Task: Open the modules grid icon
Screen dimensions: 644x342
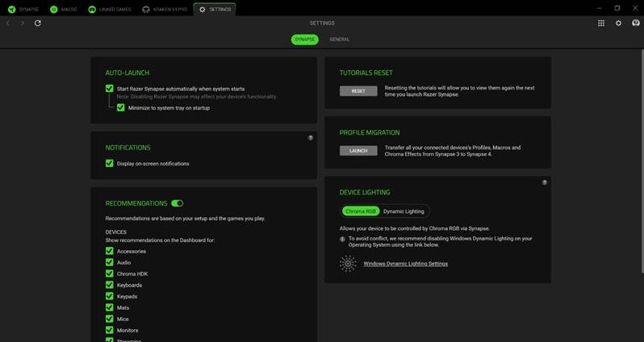Action: (x=601, y=23)
